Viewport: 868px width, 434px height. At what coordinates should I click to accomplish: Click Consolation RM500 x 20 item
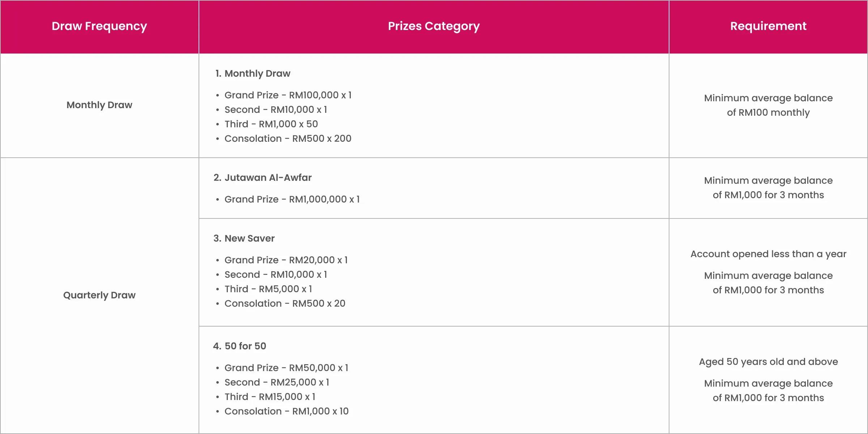click(x=285, y=303)
